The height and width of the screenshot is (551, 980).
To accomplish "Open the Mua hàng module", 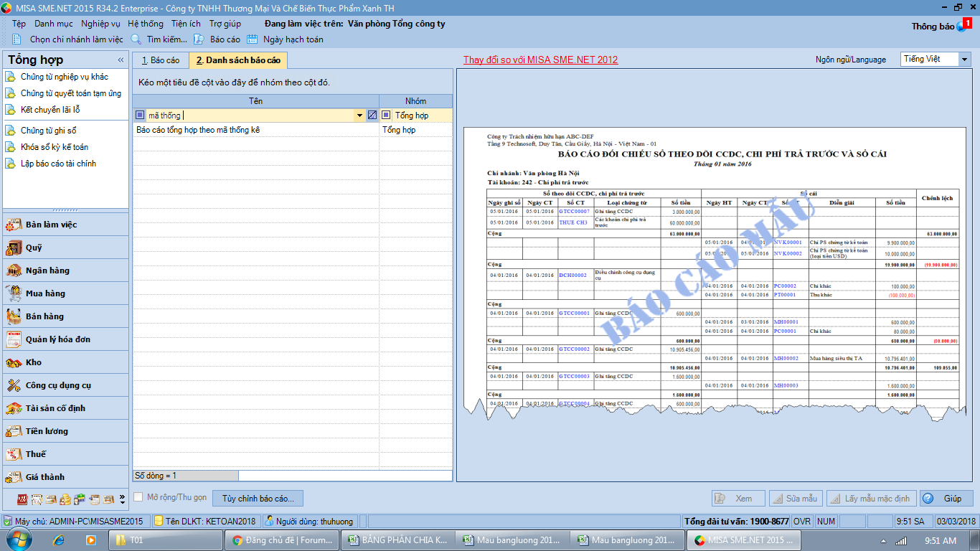I will pyautogui.click(x=65, y=293).
